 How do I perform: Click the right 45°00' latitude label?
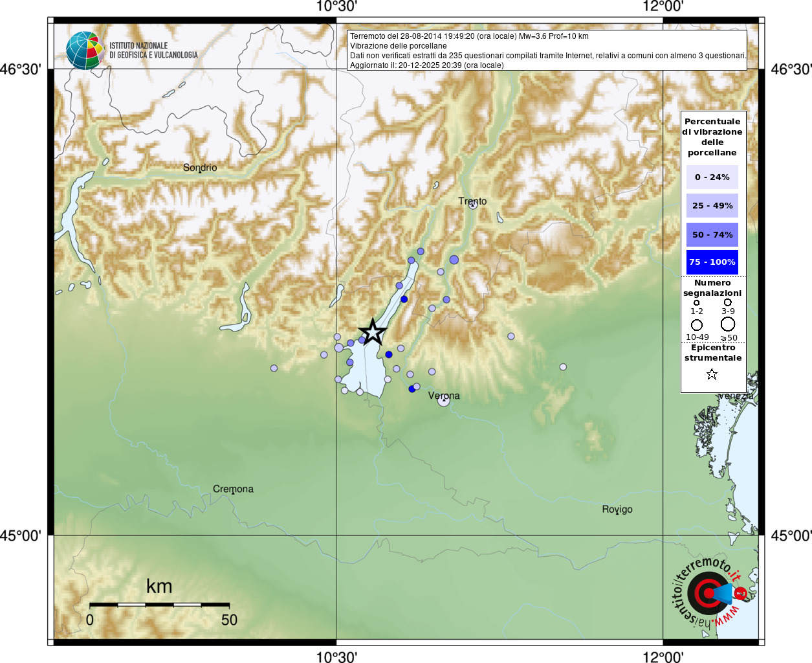click(x=791, y=536)
